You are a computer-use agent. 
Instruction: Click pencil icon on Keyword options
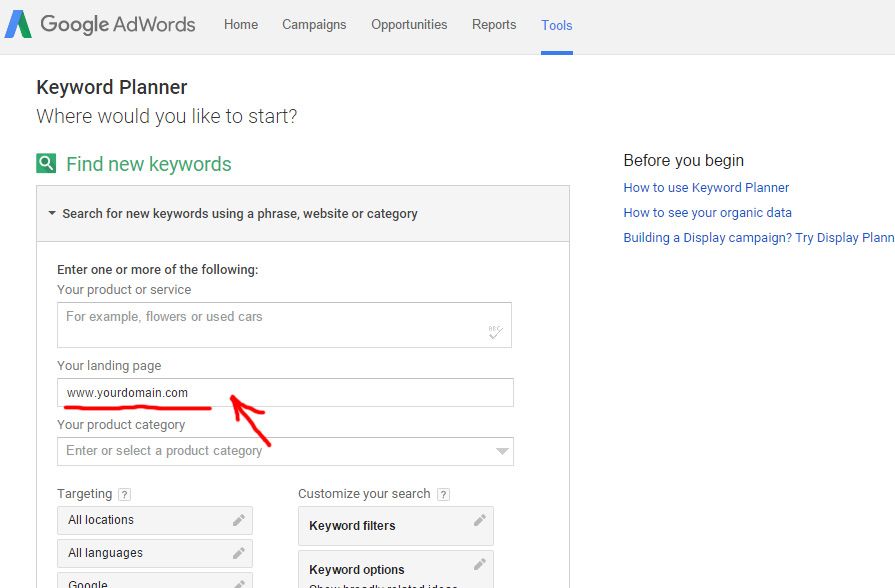[x=480, y=564]
